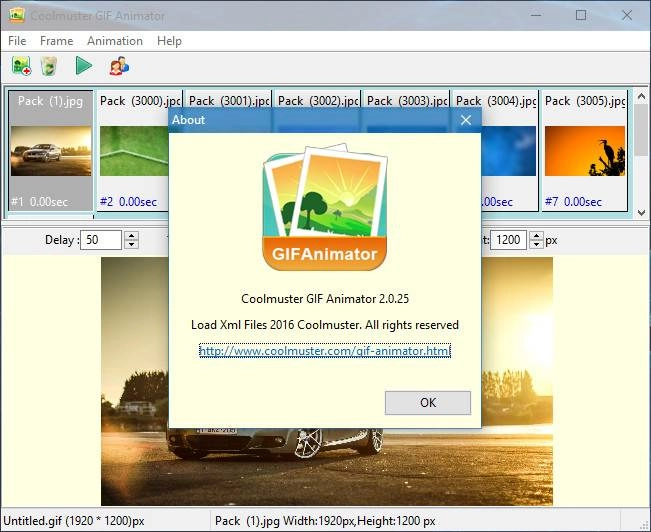Viewport: 651px width, 532px height.
Task: Close the Coolmuster GIF Animator window
Action: [x=627, y=15]
